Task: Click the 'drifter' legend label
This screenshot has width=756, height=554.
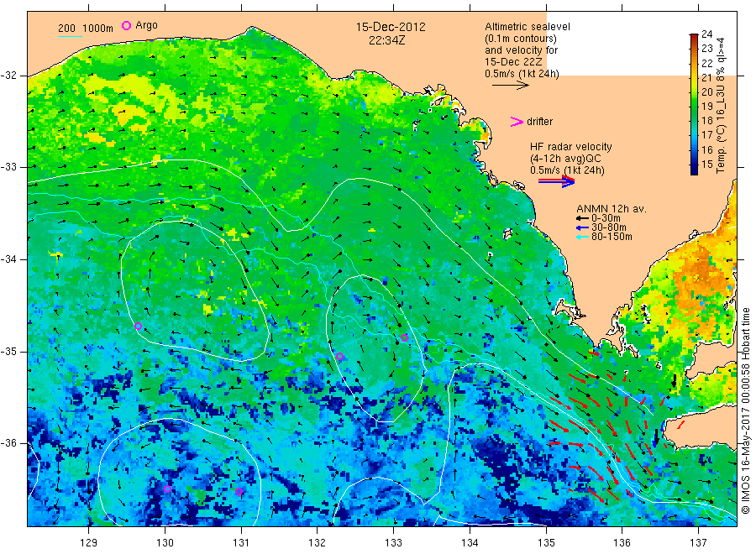Action: [539, 122]
